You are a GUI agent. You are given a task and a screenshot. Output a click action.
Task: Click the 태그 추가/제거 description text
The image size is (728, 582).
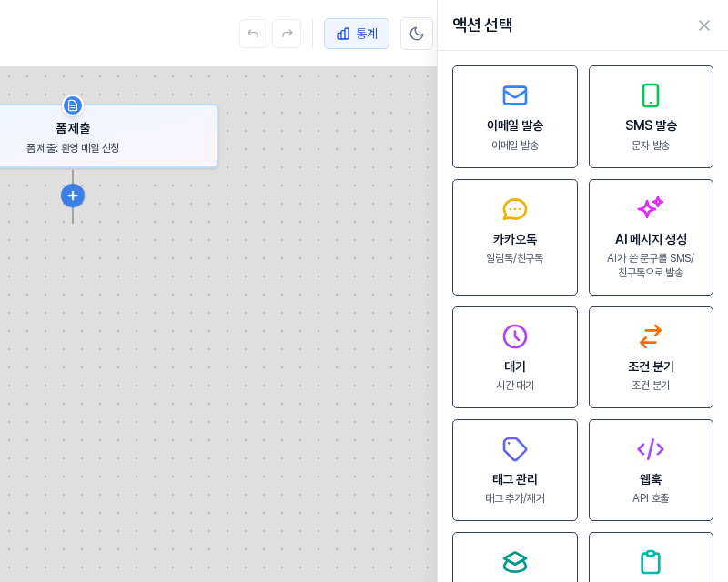515,498
